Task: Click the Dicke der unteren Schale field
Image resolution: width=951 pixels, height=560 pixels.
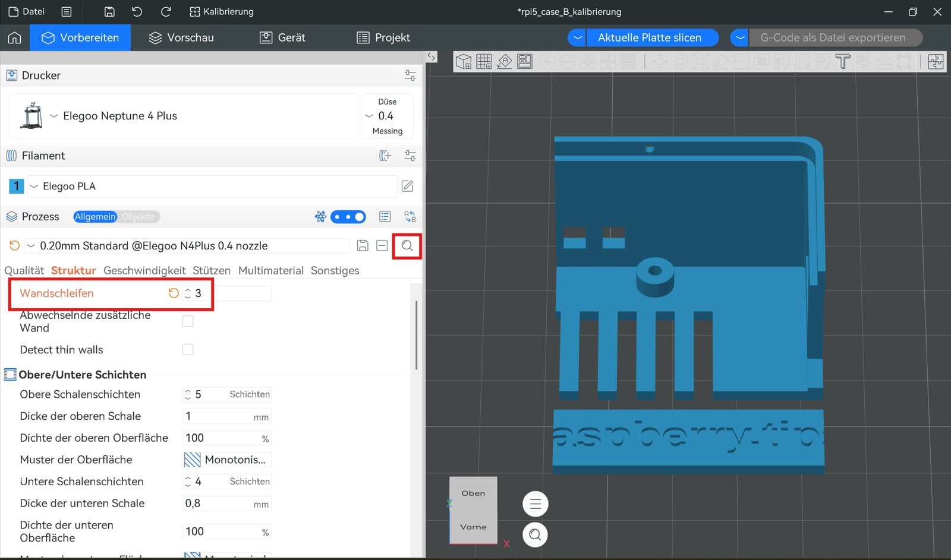Action: click(226, 504)
